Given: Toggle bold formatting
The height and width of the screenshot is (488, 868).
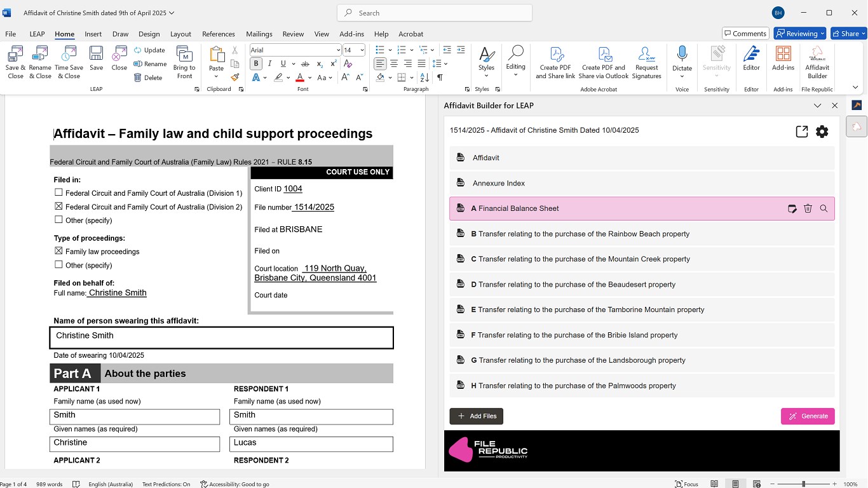Looking at the screenshot, I should click(x=256, y=64).
